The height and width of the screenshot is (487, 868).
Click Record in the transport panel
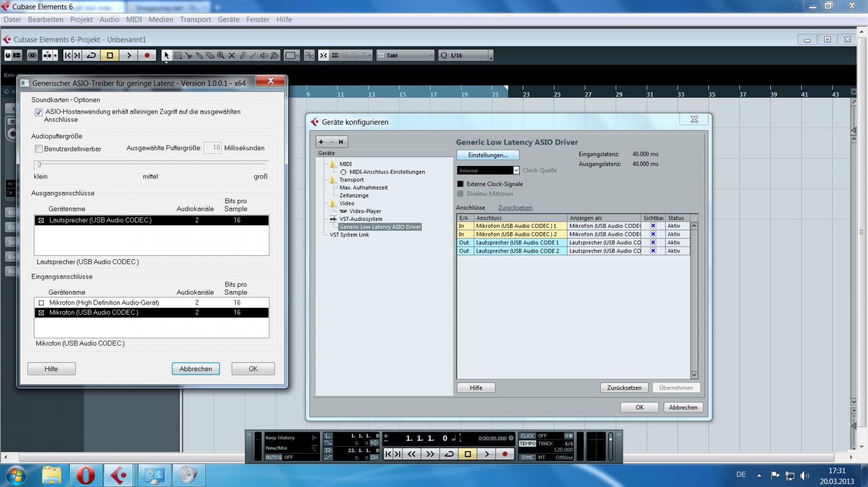tap(505, 454)
